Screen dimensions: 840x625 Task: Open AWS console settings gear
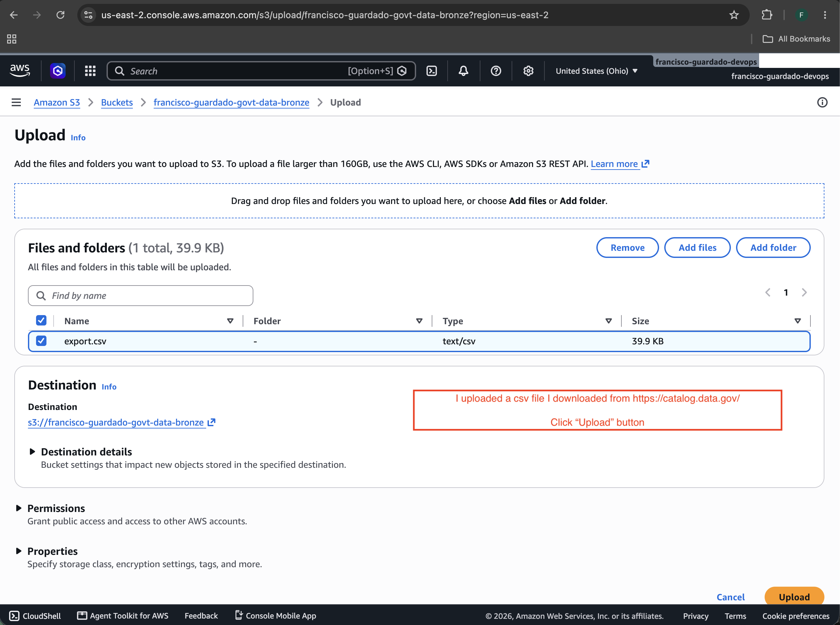pyautogui.click(x=528, y=71)
